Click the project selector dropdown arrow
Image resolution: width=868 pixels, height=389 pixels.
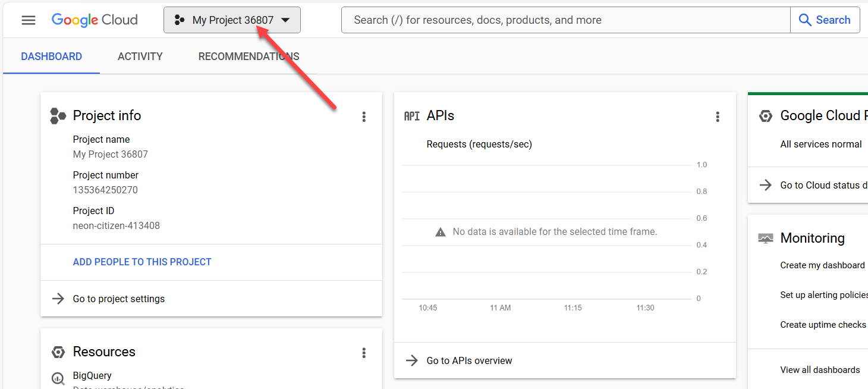285,20
